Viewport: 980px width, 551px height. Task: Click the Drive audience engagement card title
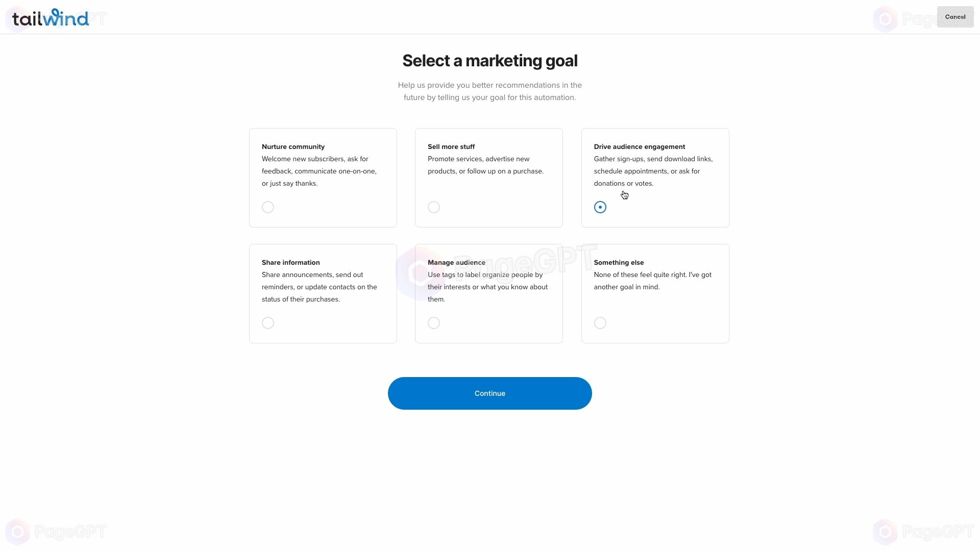pos(640,146)
